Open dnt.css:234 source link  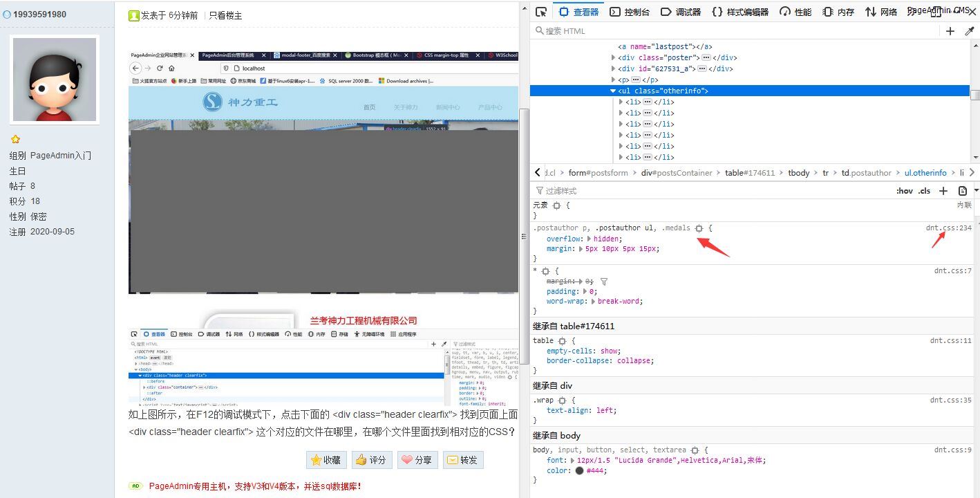pos(949,228)
